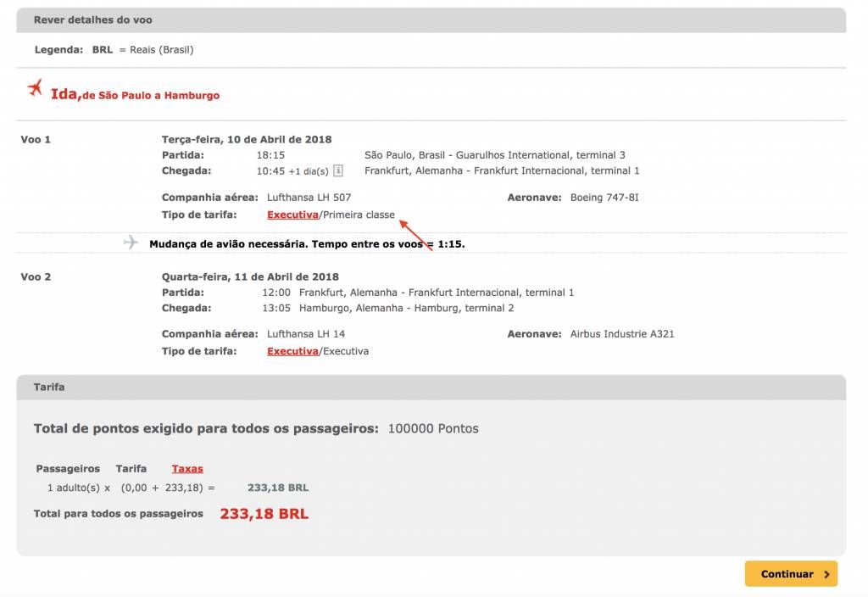Select departure time 18:15

270,155
